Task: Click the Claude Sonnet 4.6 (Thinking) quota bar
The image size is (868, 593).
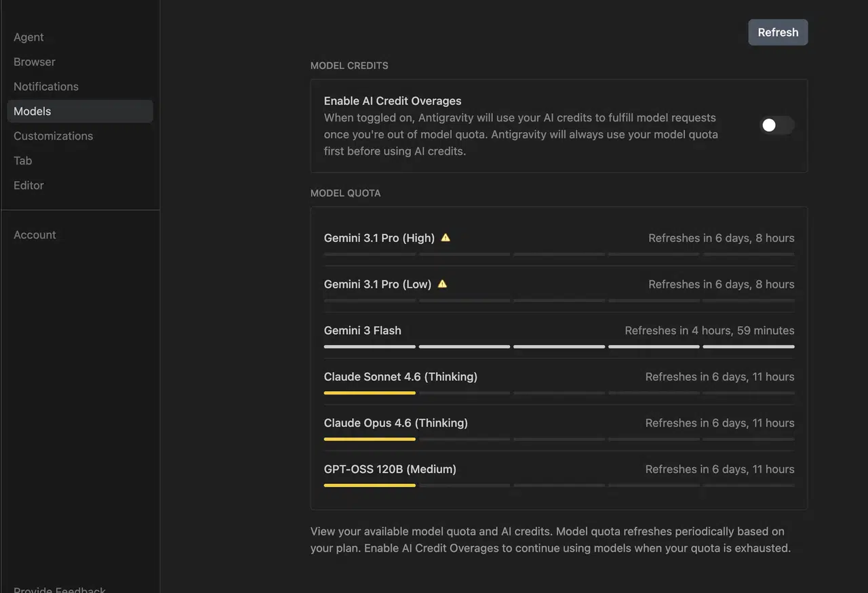Action: pyautogui.click(x=559, y=392)
